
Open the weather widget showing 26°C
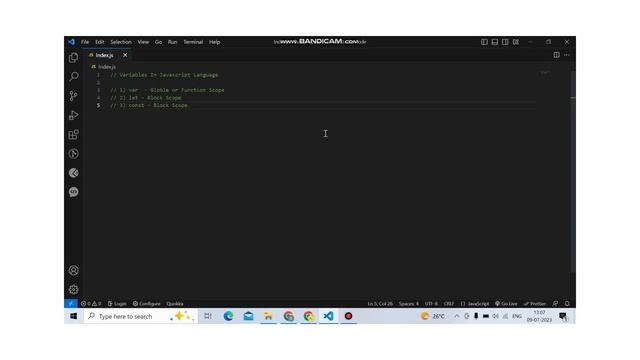click(x=433, y=316)
